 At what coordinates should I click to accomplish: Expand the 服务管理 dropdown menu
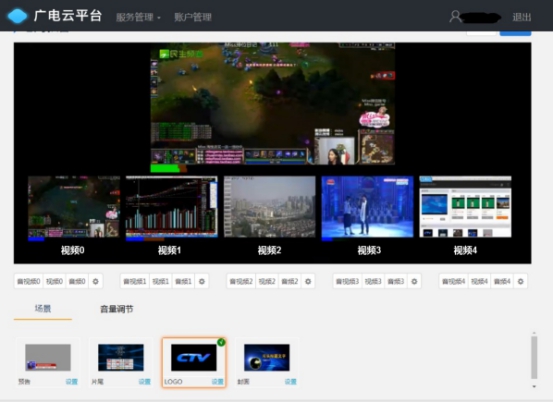coord(138,17)
